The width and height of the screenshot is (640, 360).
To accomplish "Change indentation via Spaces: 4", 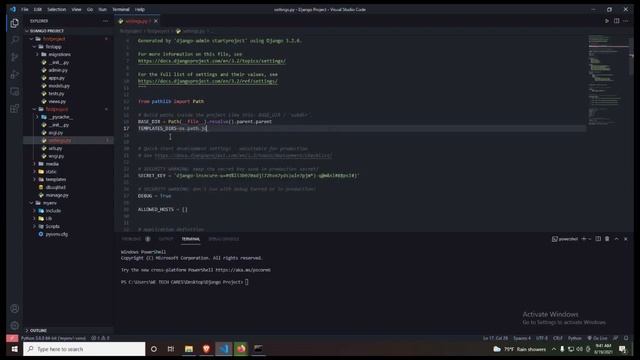I will tap(522, 338).
